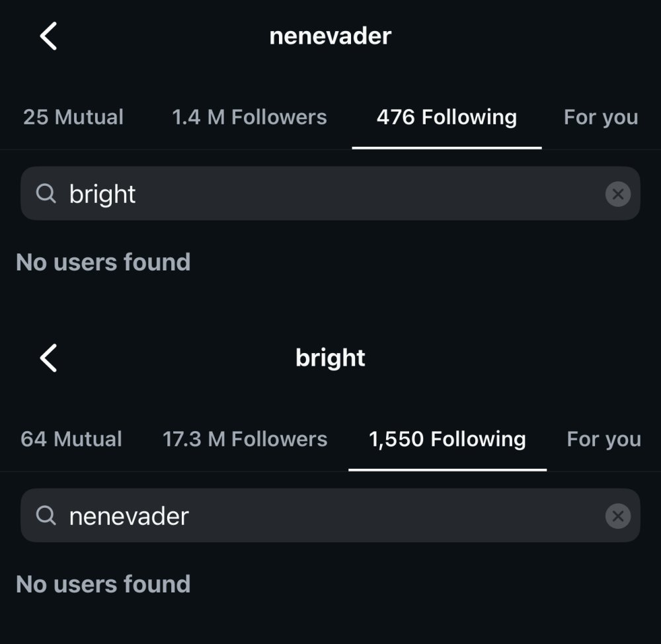Select the 1,550 Following tab

tap(447, 439)
